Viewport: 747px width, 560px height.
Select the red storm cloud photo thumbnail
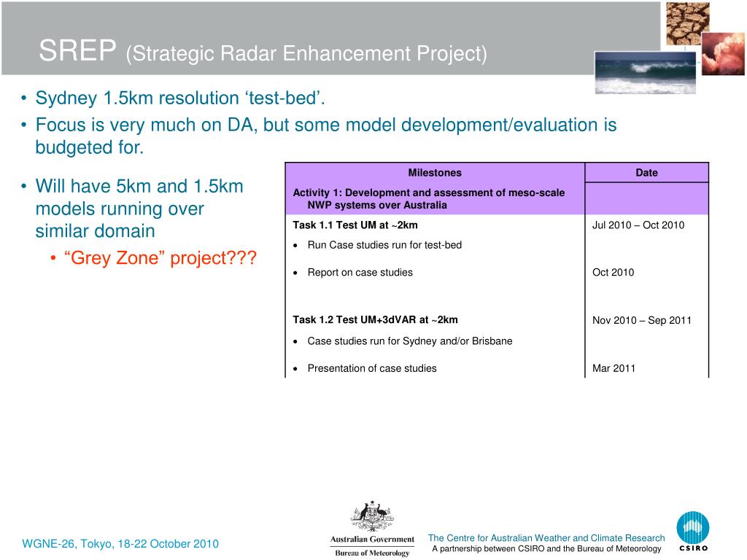click(723, 53)
